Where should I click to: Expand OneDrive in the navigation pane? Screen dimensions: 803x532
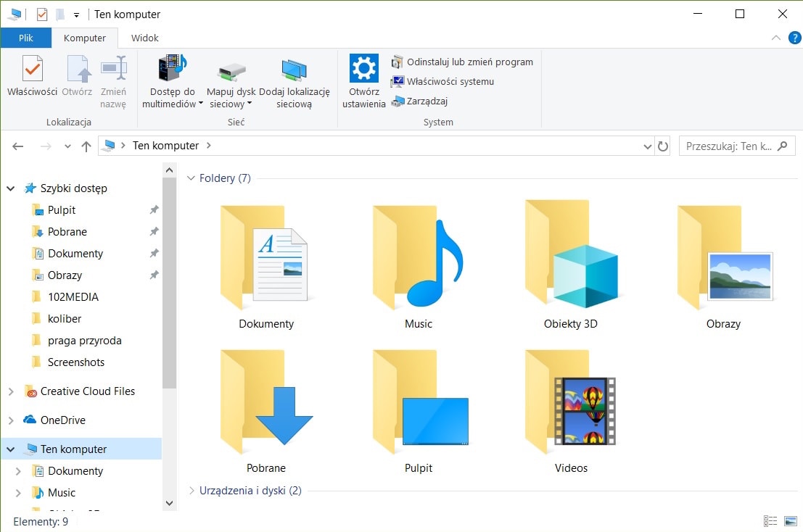pyautogui.click(x=10, y=420)
